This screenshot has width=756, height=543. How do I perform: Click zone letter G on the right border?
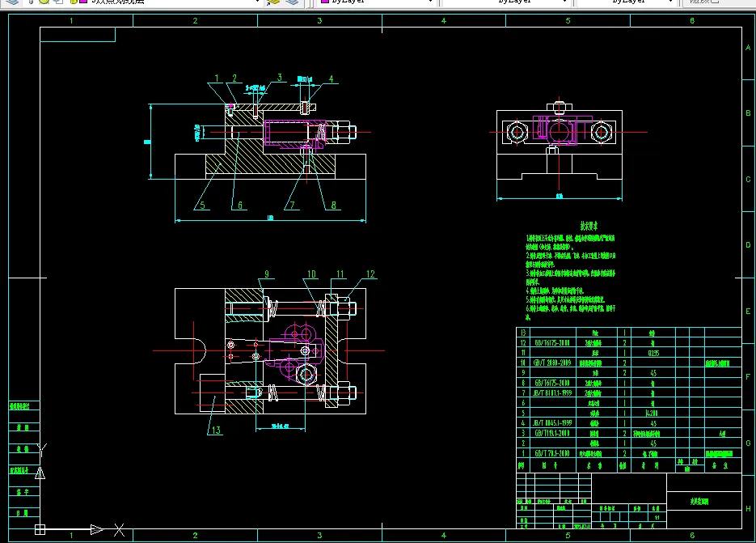pos(748,443)
